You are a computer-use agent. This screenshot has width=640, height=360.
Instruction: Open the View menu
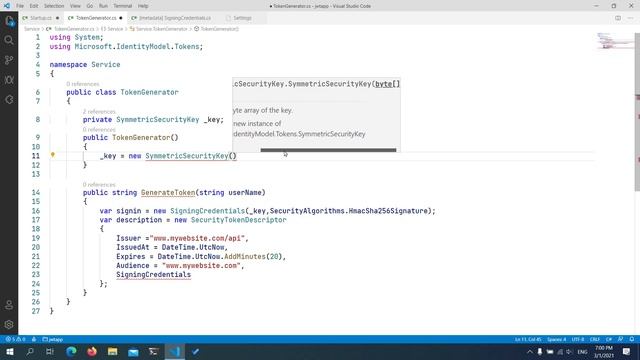[x=76, y=6]
